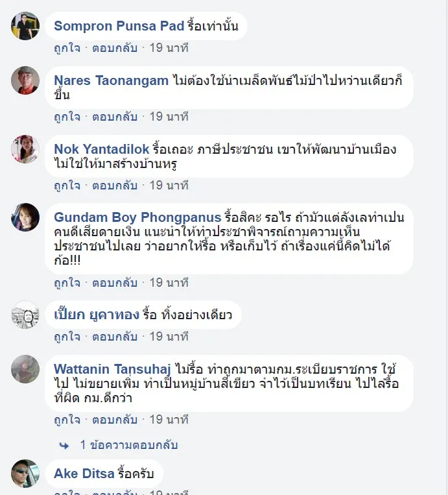The height and width of the screenshot is (495, 448).
Task: Click the 19 นาที timestamp on Wattanin's comment
Action: click(169, 420)
